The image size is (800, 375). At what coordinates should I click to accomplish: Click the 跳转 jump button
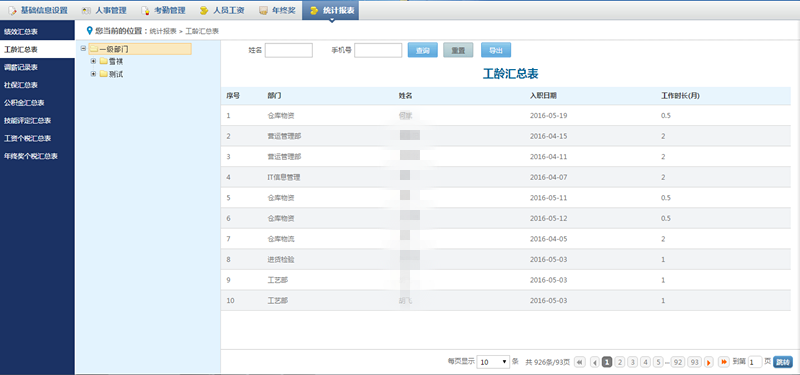tap(783, 362)
